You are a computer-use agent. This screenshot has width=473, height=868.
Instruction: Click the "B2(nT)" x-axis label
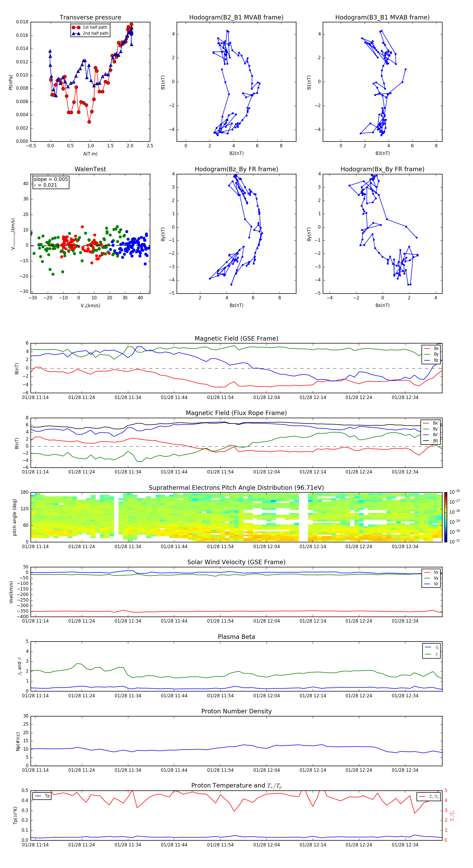click(236, 153)
